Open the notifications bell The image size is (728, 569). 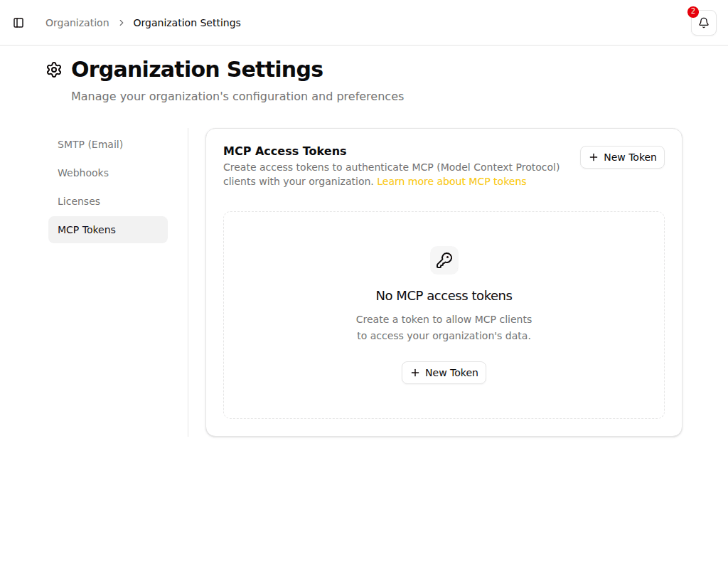click(x=703, y=23)
